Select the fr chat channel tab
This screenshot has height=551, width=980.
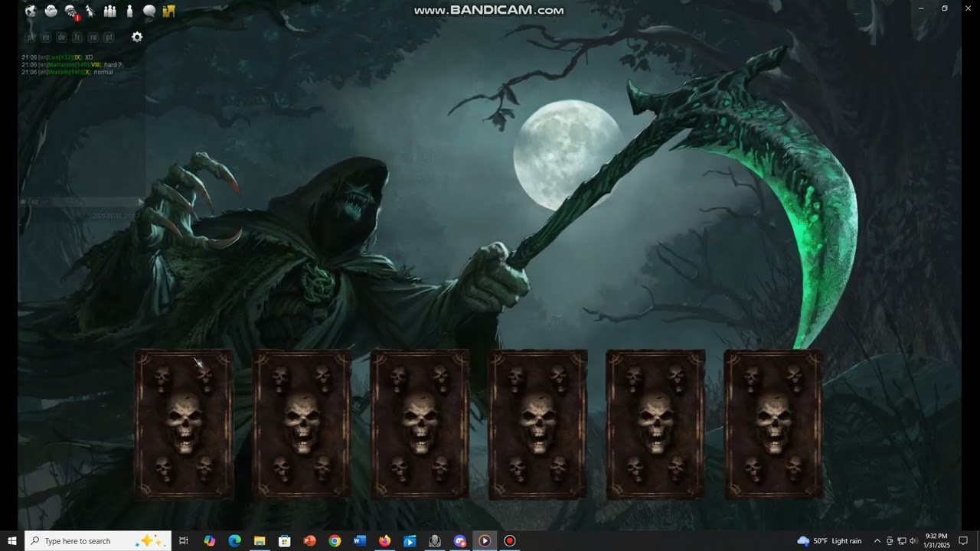(77, 37)
